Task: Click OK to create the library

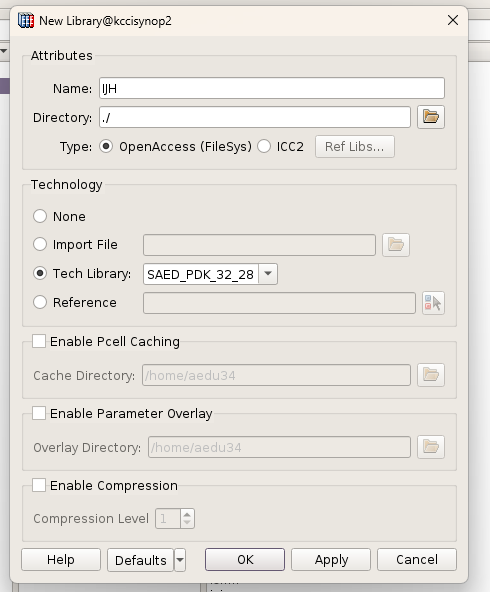Action: point(245,560)
